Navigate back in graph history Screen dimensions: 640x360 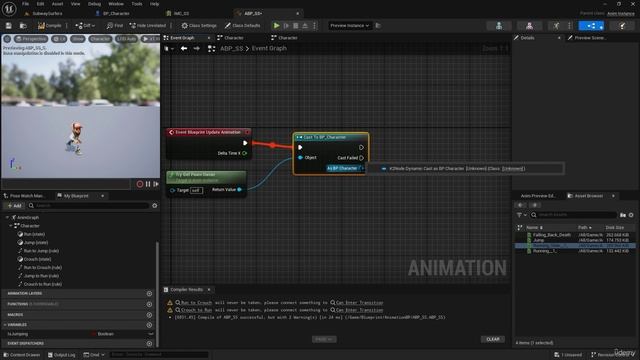tap(184, 49)
